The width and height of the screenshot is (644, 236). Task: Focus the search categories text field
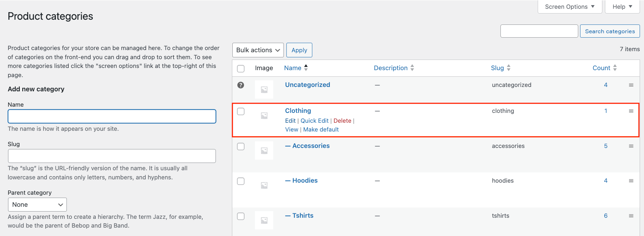[539, 31]
